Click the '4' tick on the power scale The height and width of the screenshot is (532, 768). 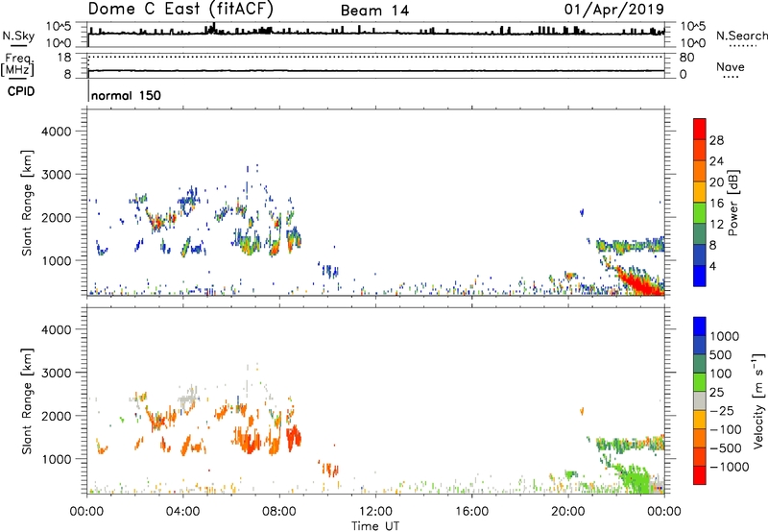(x=713, y=266)
